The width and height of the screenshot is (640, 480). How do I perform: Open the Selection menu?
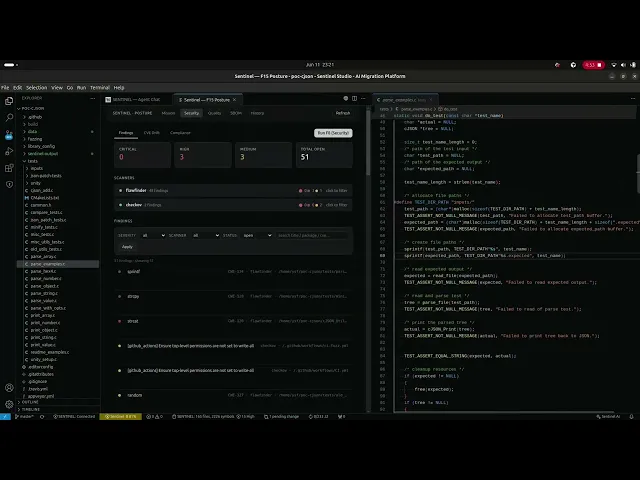tap(36, 87)
